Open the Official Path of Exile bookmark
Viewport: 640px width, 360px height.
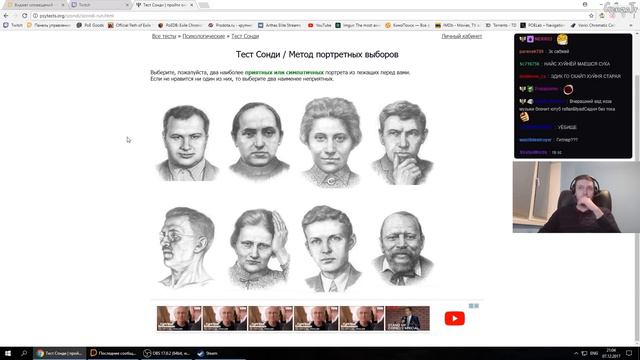point(130,25)
